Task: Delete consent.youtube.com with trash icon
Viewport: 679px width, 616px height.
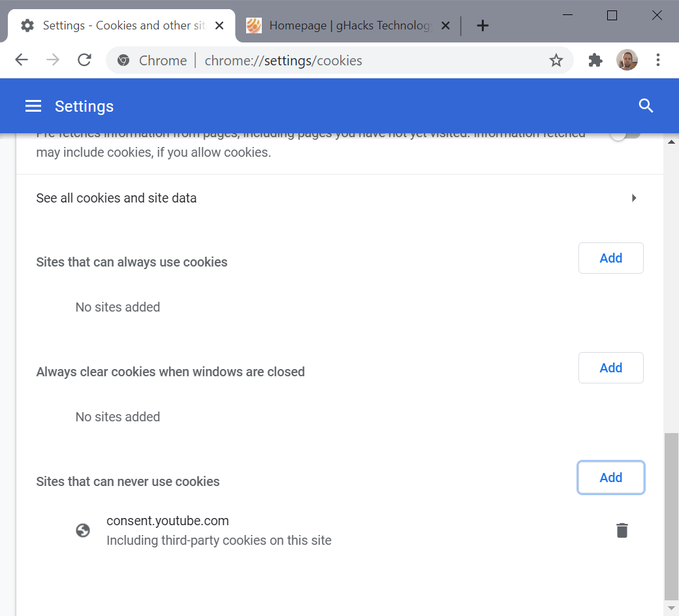Action: 622,530
